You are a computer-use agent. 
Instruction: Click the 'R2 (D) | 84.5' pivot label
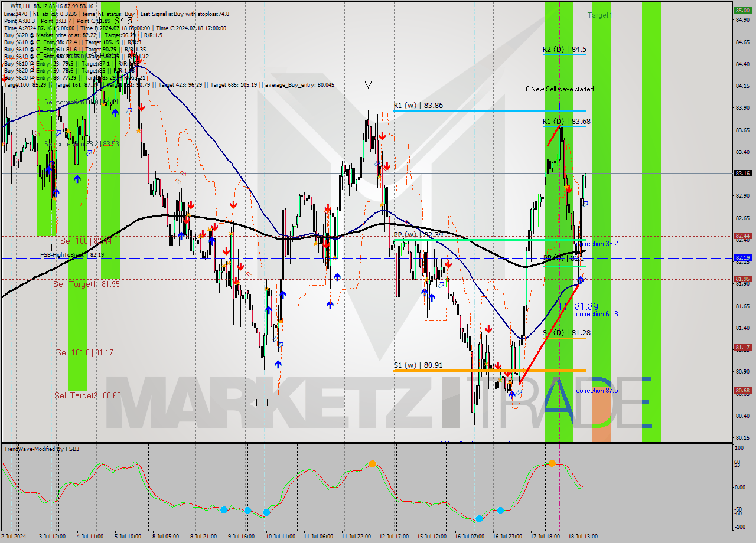[565, 50]
